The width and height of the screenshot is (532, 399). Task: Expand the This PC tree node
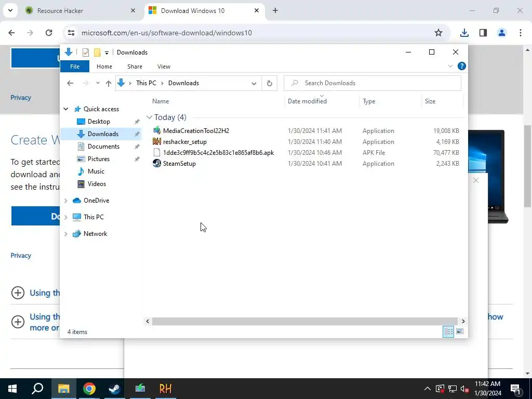[66, 217]
